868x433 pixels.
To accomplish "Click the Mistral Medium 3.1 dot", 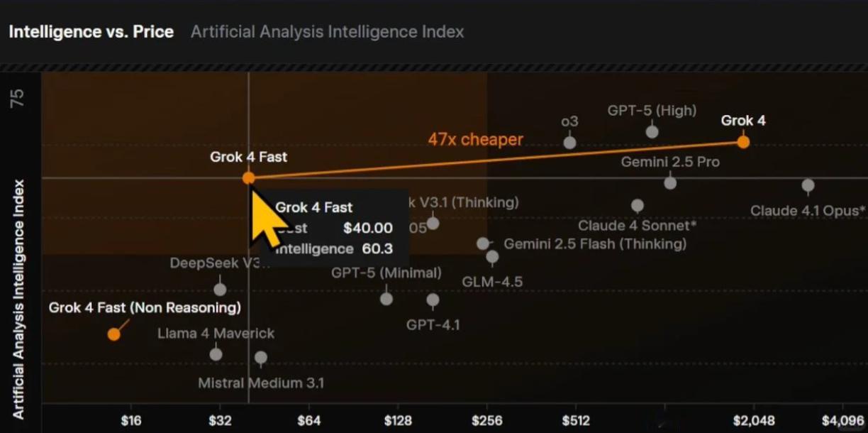I will tap(261, 358).
